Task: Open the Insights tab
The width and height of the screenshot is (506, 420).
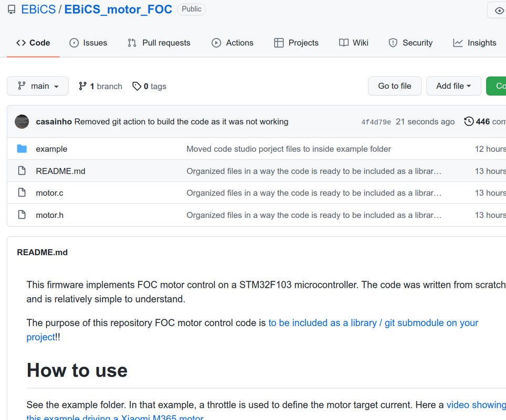Action: click(x=475, y=43)
